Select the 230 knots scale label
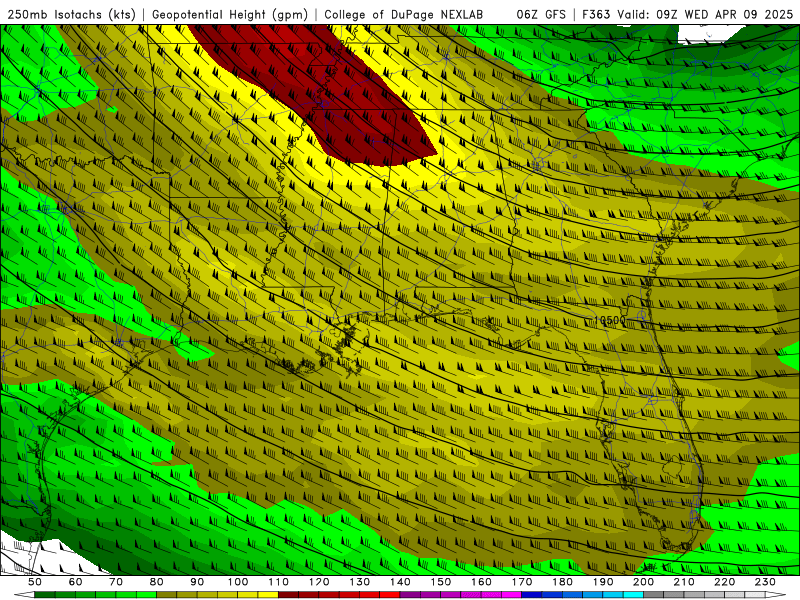800x600 pixels. click(766, 582)
